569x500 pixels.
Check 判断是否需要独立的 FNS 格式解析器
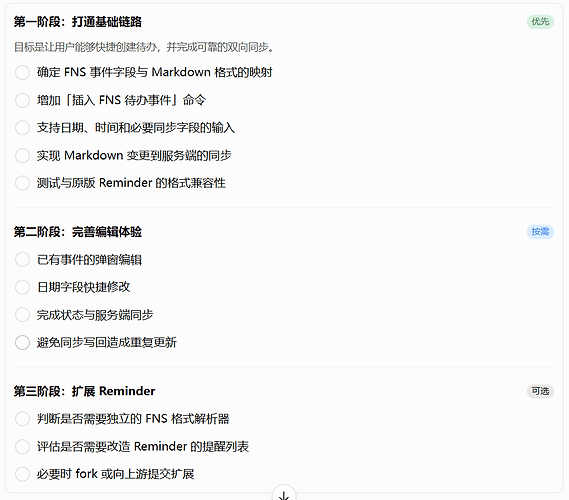[x=22, y=419]
